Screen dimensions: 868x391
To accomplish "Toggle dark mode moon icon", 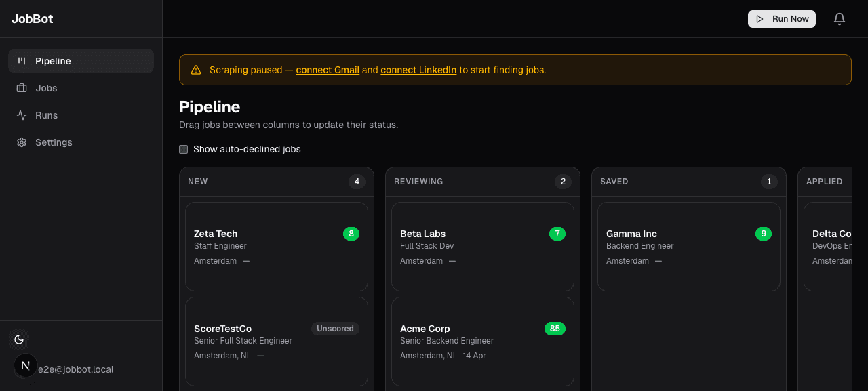I will click(x=19, y=339).
